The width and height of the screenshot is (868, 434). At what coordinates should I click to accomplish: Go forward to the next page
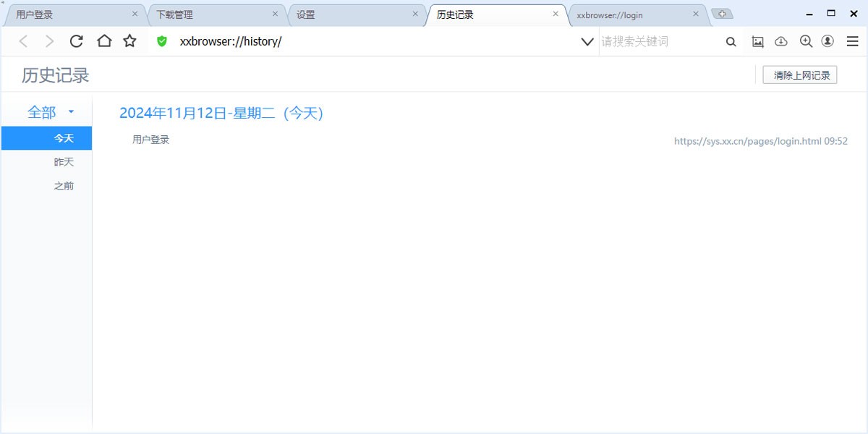(x=49, y=41)
